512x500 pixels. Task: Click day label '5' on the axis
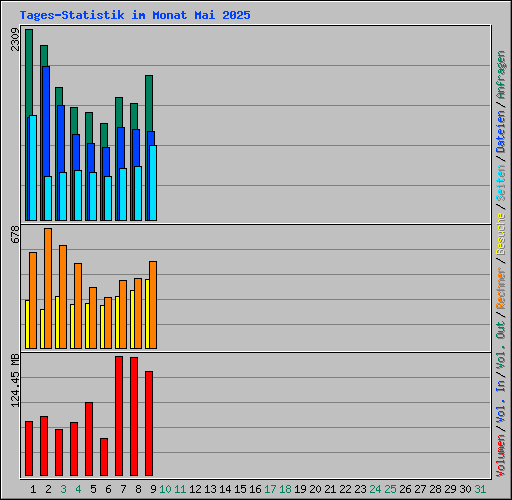pyautogui.click(x=93, y=489)
